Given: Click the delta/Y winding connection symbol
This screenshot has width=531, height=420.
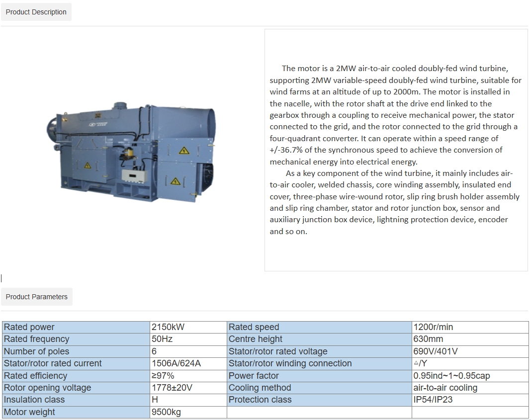Looking at the screenshot, I should click(x=420, y=363).
